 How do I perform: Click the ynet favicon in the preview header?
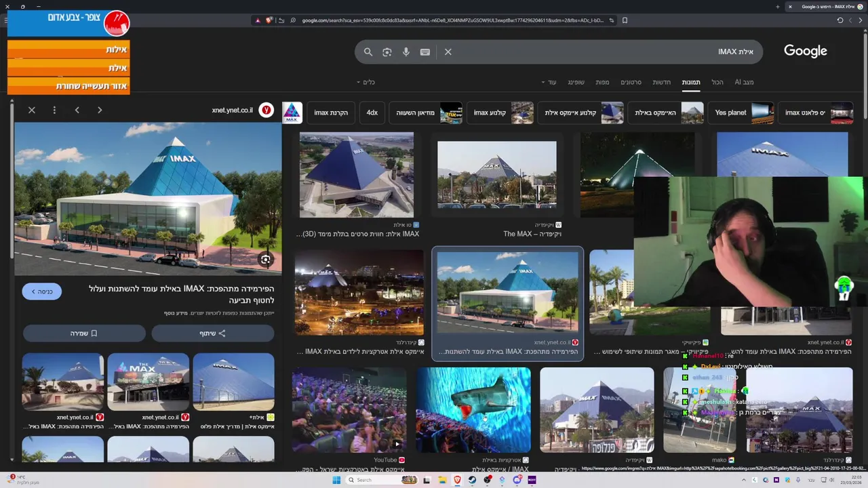(x=267, y=110)
